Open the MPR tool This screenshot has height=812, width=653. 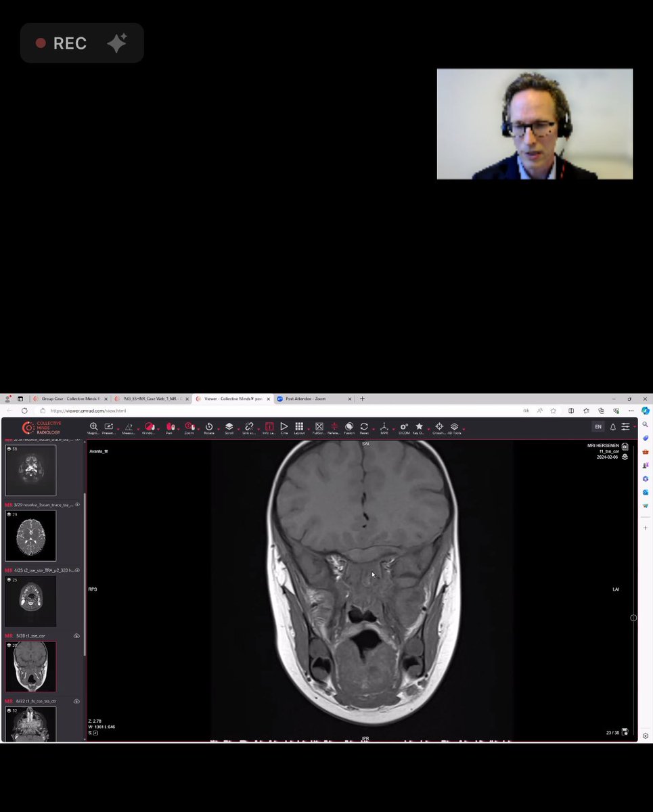(x=384, y=428)
